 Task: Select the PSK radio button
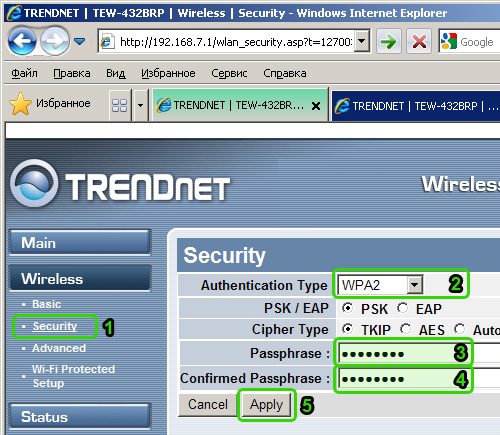click(x=347, y=308)
